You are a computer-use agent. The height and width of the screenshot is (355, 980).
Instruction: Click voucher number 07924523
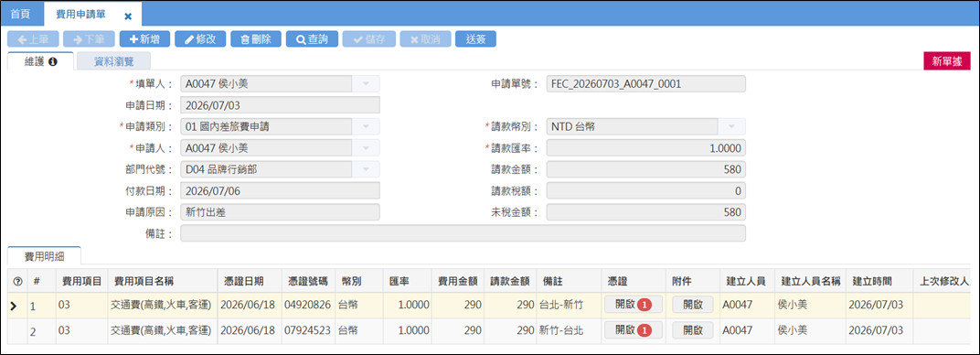click(x=308, y=330)
